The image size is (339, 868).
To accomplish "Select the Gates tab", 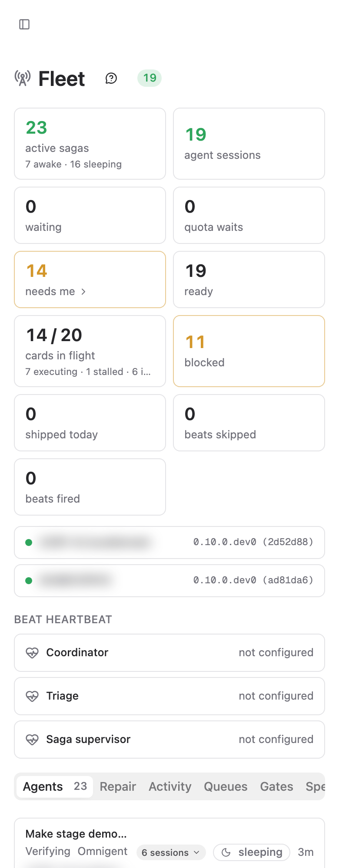I will pos(276,786).
